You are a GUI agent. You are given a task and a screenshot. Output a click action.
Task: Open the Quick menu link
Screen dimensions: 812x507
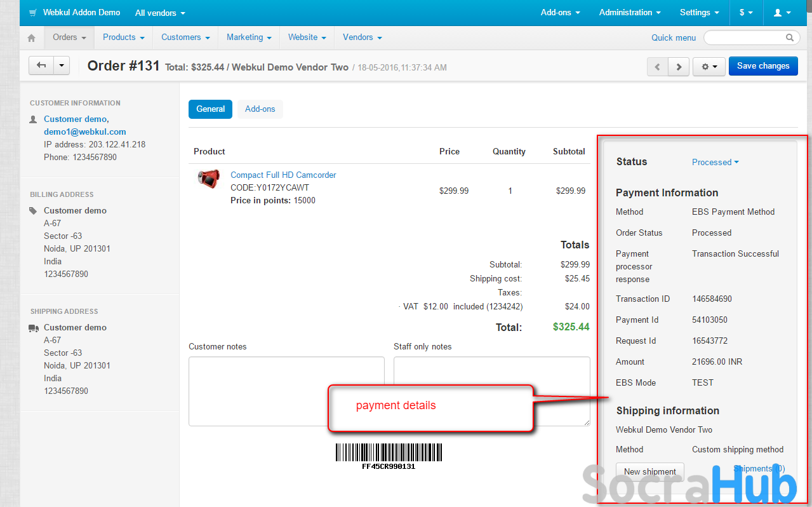(x=674, y=37)
